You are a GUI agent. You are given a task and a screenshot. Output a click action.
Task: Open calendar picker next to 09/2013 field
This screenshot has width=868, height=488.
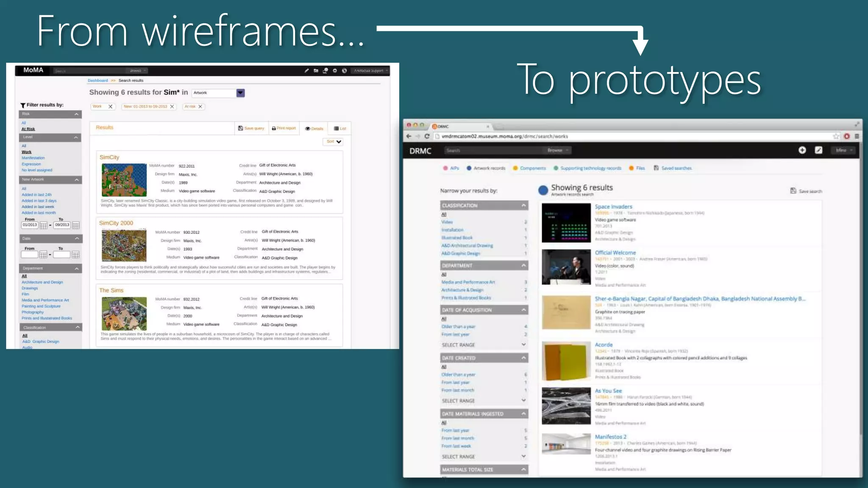(76, 225)
